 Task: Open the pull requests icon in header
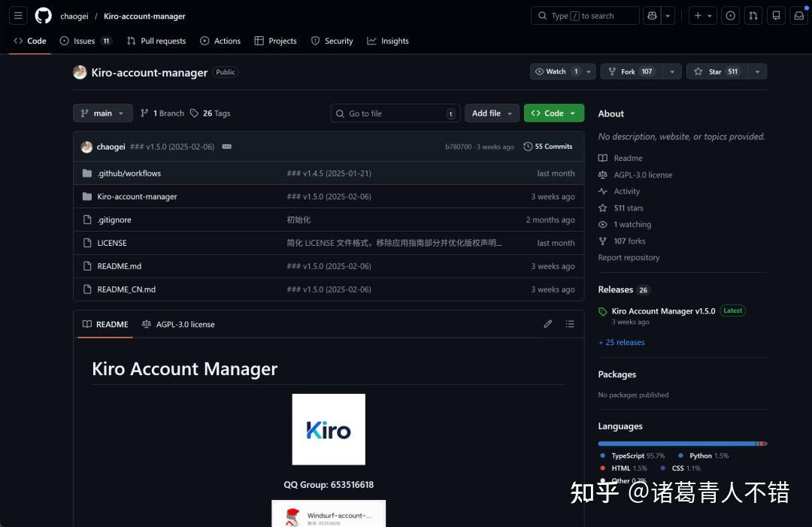coord(754,16)
